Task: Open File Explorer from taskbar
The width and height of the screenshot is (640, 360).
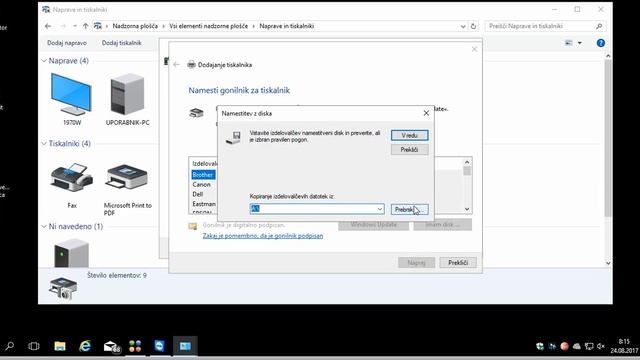Action: point(60,346)
